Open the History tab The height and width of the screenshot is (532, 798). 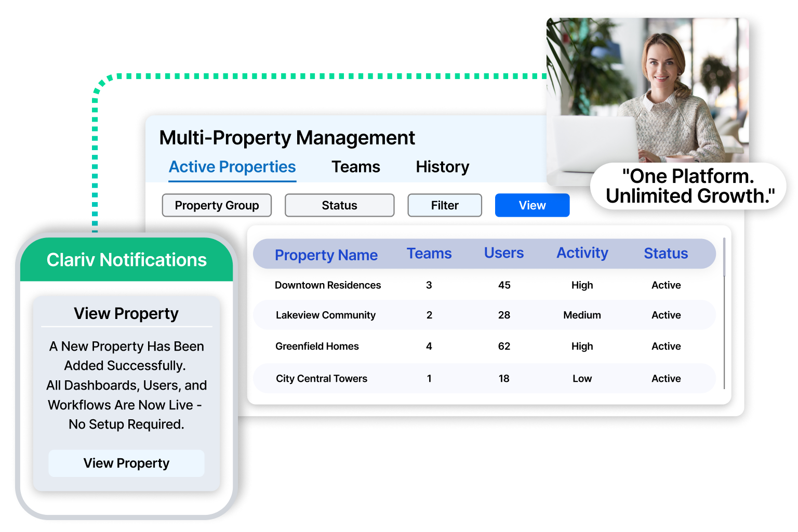442,167
